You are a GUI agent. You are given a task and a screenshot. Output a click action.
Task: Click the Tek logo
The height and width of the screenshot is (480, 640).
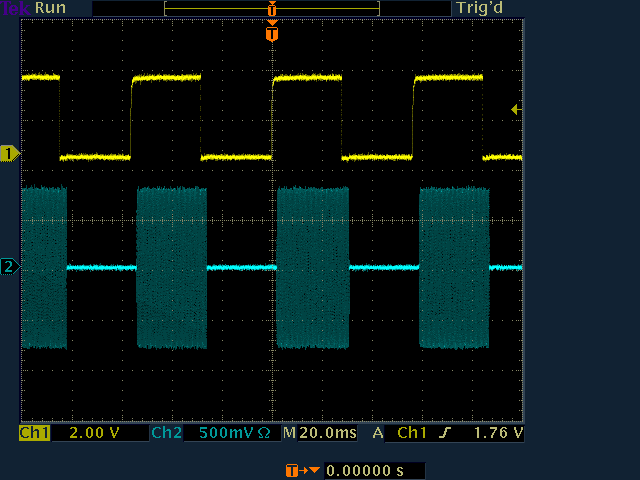coord(16,8)
